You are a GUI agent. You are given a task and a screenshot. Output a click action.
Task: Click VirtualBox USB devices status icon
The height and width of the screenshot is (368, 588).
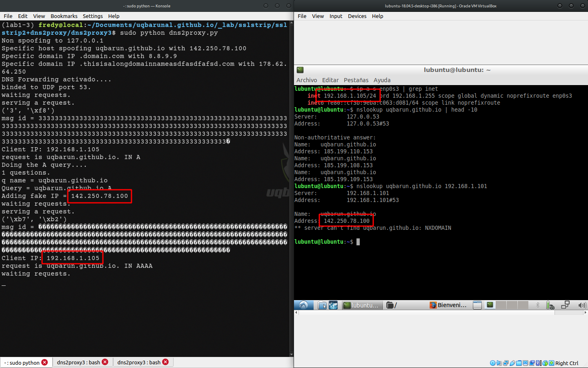(x=512, y=363)
